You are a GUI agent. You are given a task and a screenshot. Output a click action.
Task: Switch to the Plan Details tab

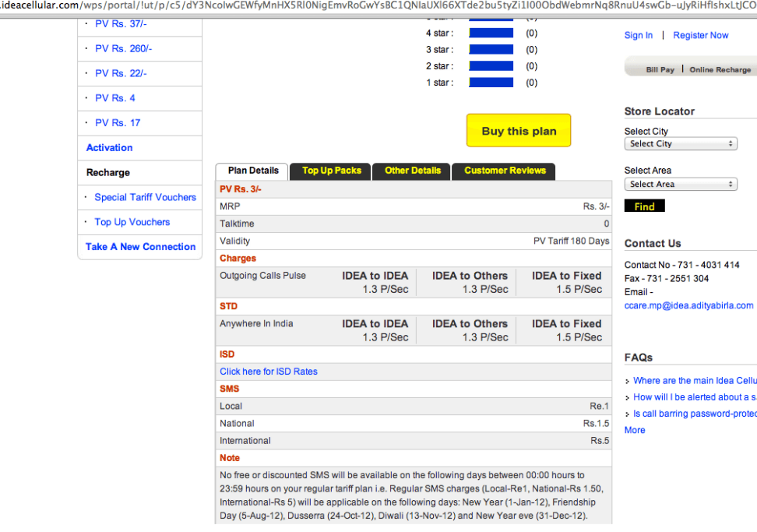coord(253,171)
